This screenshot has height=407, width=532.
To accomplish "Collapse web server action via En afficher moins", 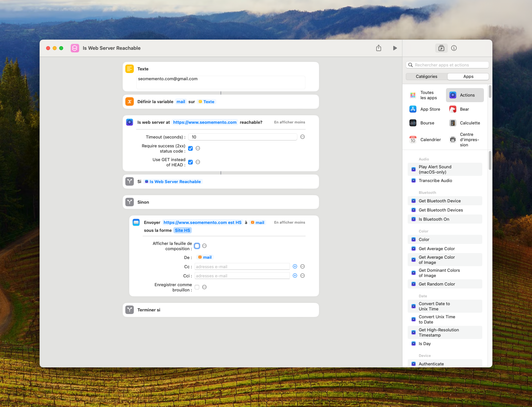I will click(x=290, y=122).
